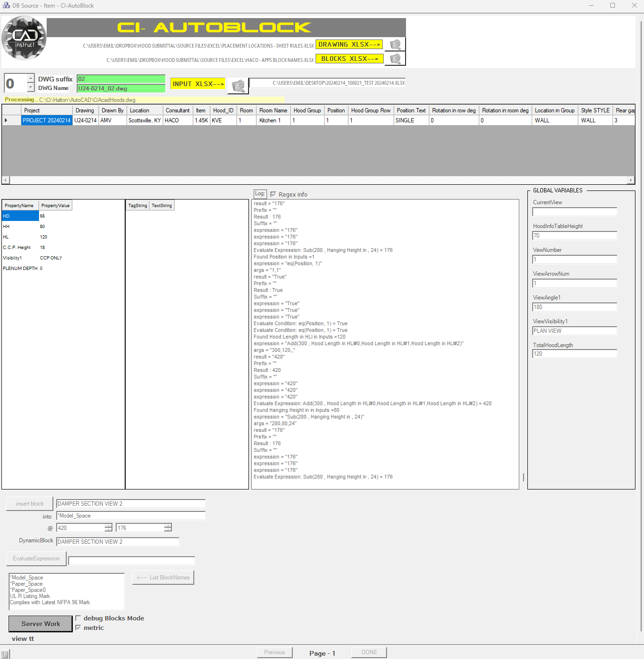
Task: Enable debug Blocks Mode
Action: pyautogui.click(x=78, y=618)
